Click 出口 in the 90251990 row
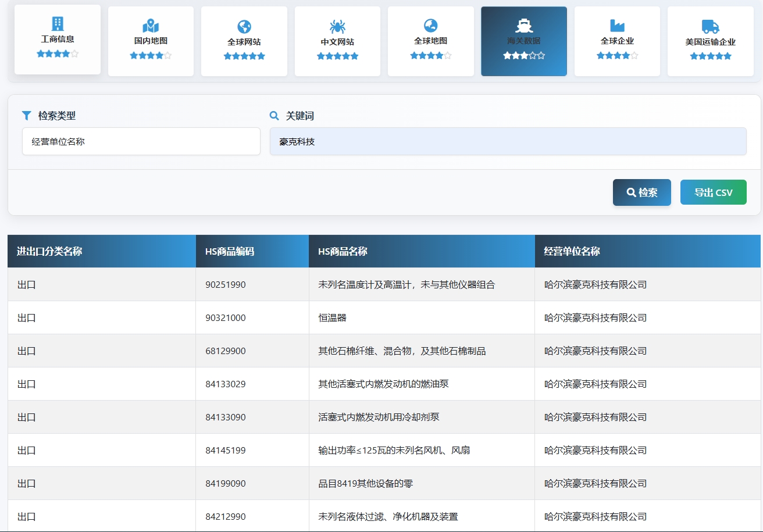Viewport: 763px width, 532px height. (27, 285)
